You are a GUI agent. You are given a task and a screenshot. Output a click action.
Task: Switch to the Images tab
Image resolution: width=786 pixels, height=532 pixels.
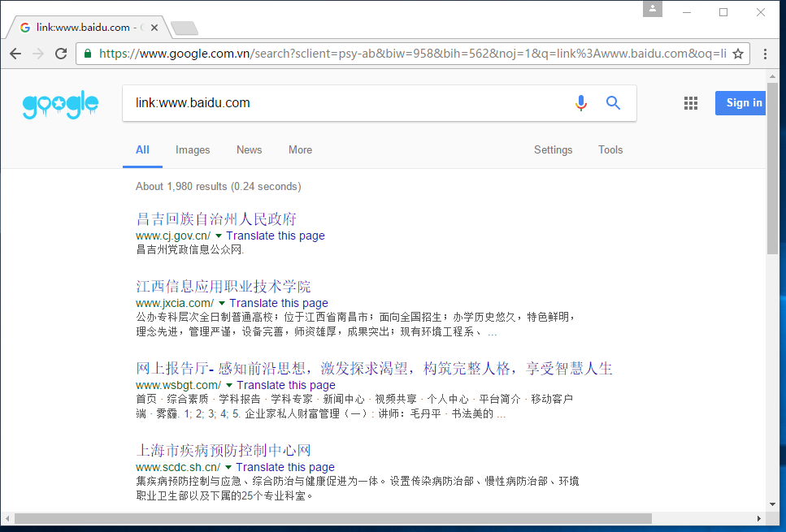tap(193, 149)
